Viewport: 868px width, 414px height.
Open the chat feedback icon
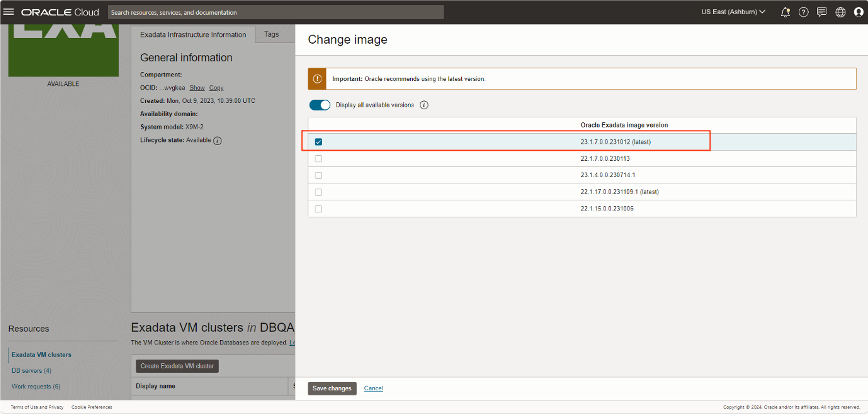coord(821,12)
